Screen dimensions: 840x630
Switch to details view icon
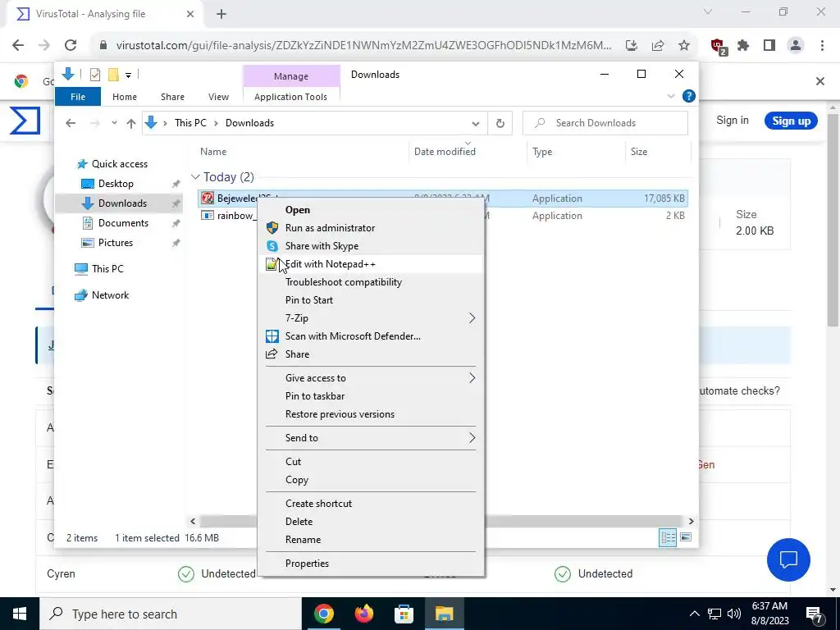pyautogui.click(x=668, y=537)
